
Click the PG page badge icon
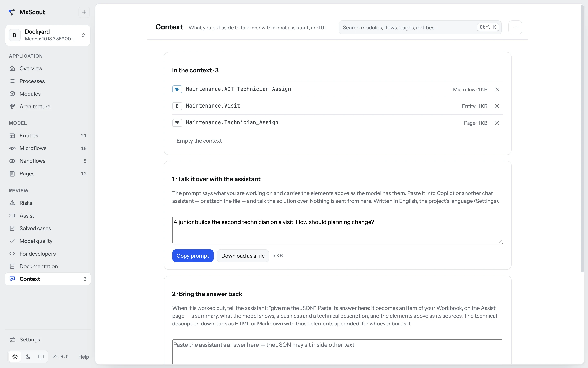177,123
